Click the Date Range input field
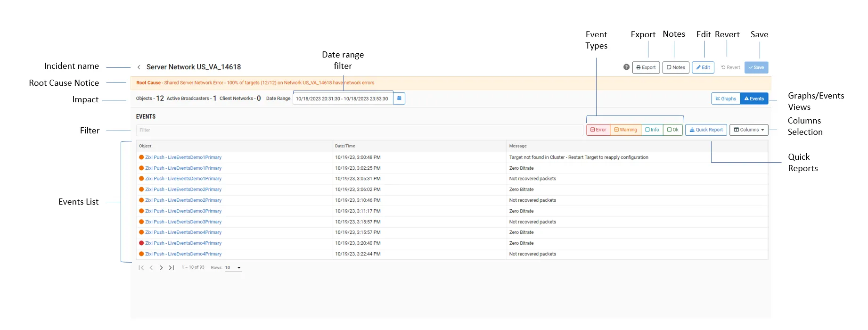868x330 pixels. 343,99
